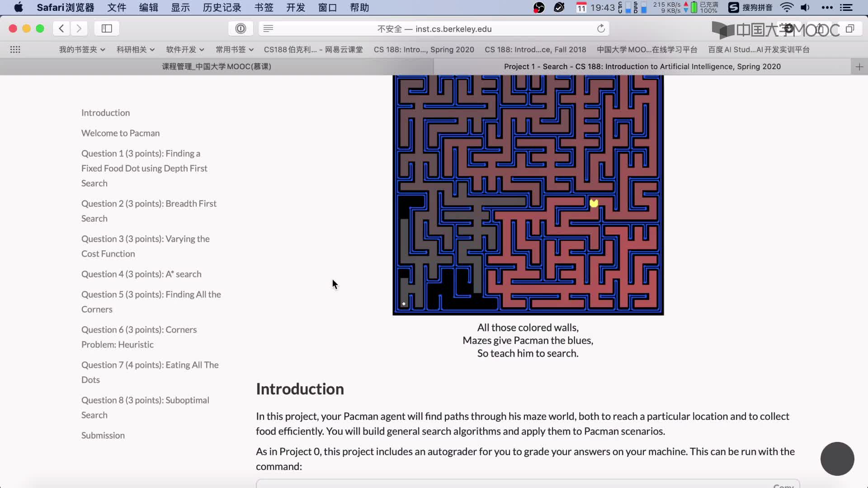868x488 pixels.
Task: Expand 软件开发 bookmark folder
Action: pos(185,50)
